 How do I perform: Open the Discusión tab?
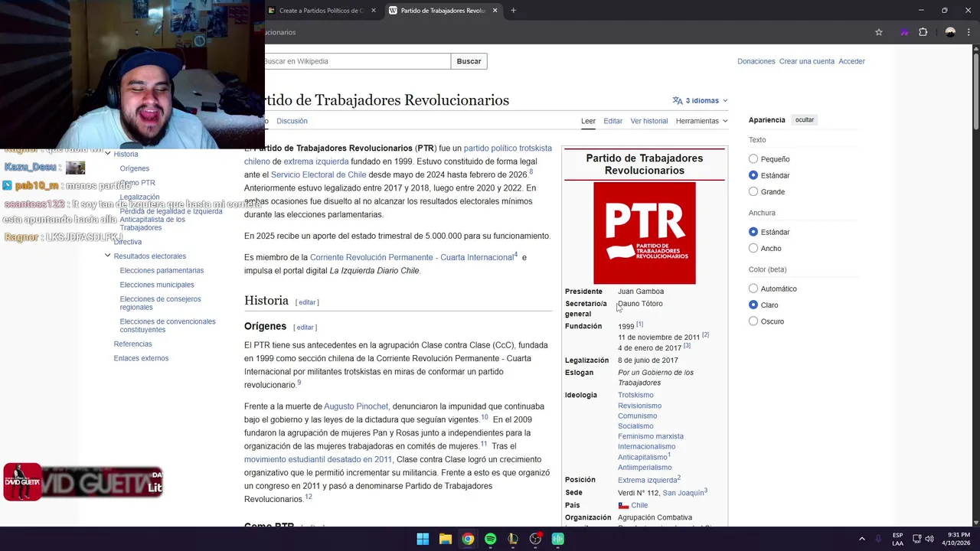tap(292, 121)
